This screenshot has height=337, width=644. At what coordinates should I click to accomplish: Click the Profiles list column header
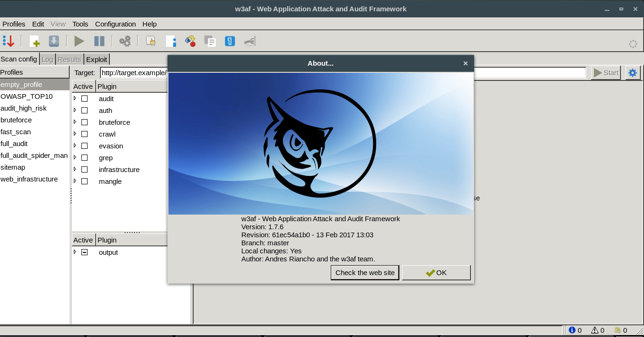coord(35,72)
